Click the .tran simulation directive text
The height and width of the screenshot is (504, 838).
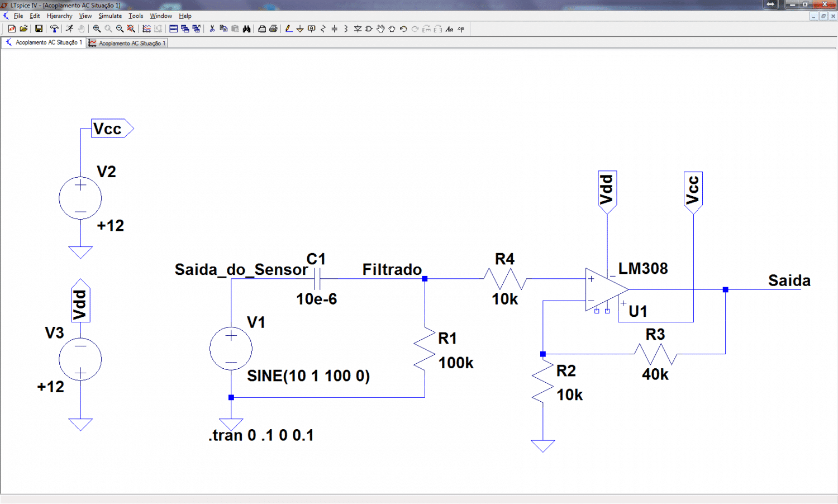click(261, 435)
